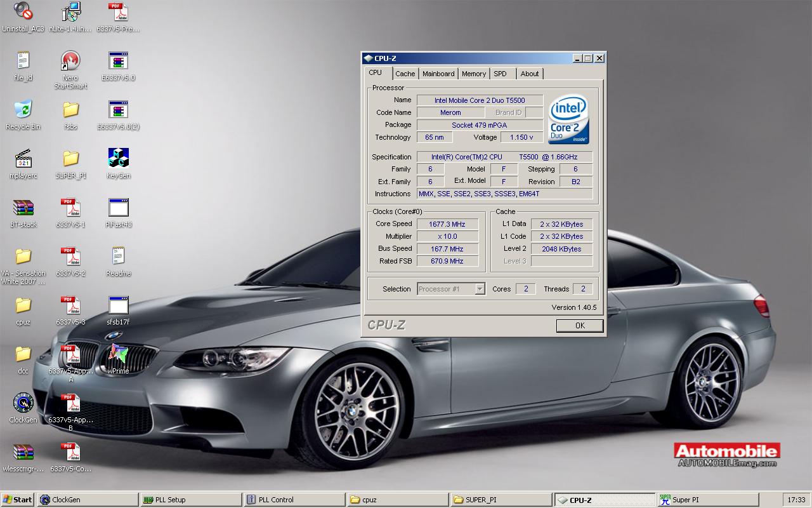Click the processor Name field value
This screenshot has height=508, width=812.
480,100
